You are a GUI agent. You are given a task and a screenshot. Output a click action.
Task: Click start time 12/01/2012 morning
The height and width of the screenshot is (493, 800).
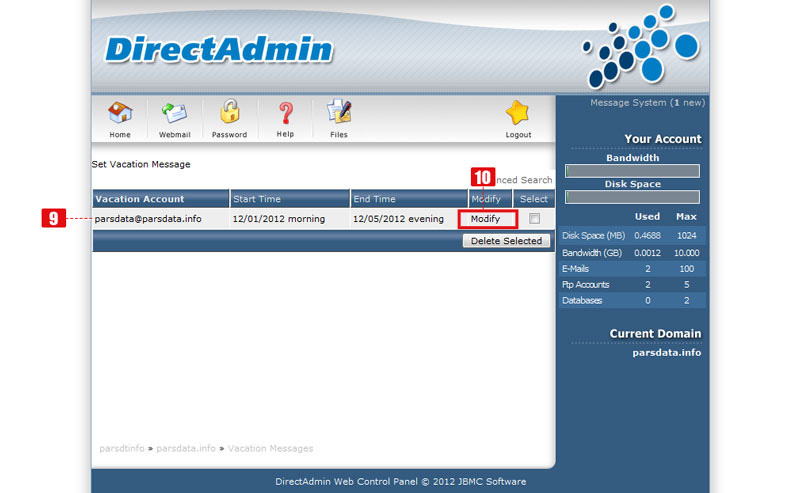279,219
